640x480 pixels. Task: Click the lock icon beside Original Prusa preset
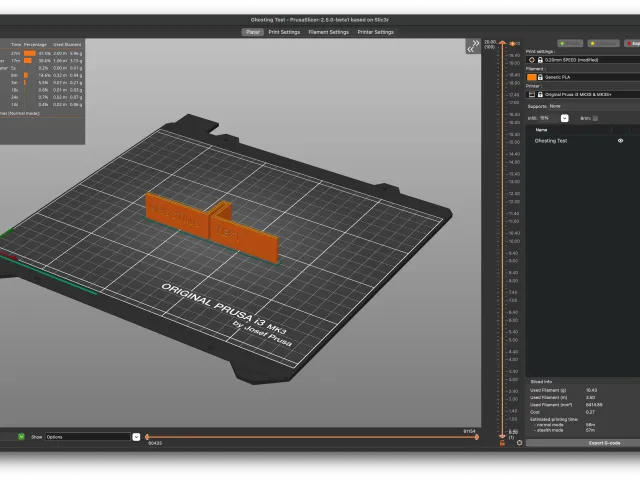coord(540,95)
